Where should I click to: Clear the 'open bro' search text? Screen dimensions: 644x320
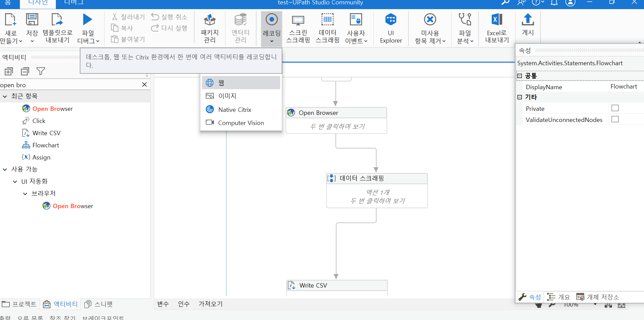[145, 84]
